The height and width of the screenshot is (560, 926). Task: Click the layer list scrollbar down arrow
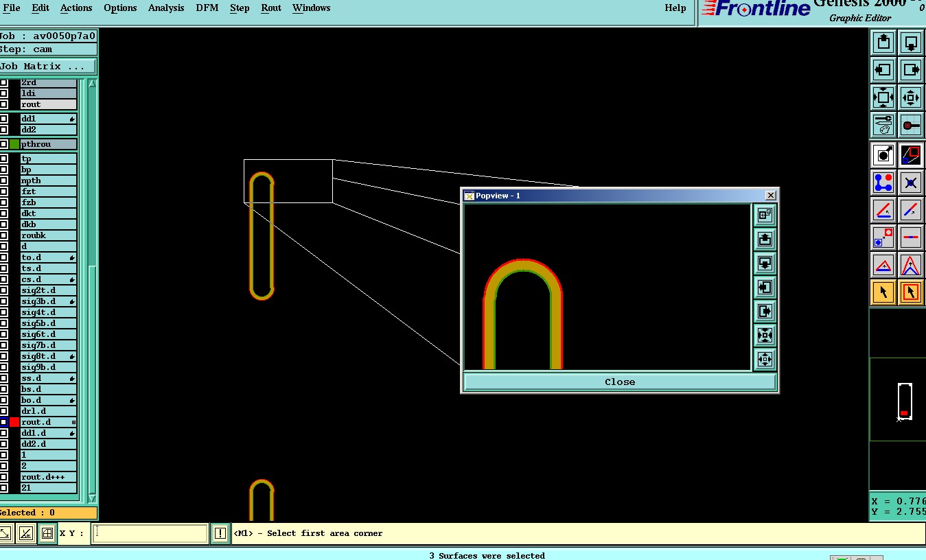[x=92, y=499]
